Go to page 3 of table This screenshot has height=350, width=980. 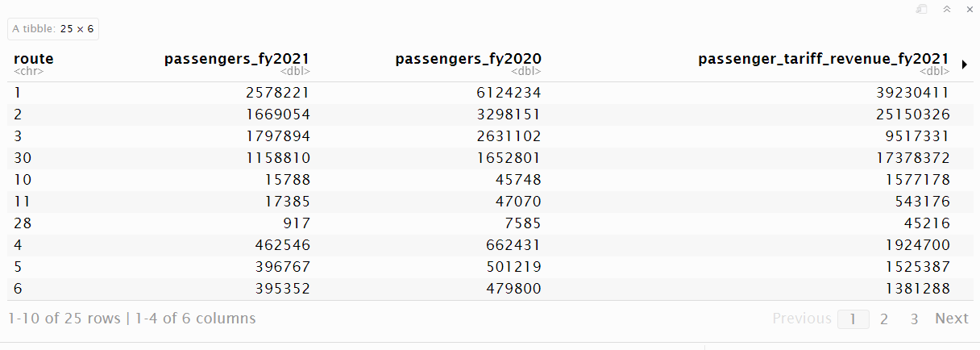(x=914, y=319)
